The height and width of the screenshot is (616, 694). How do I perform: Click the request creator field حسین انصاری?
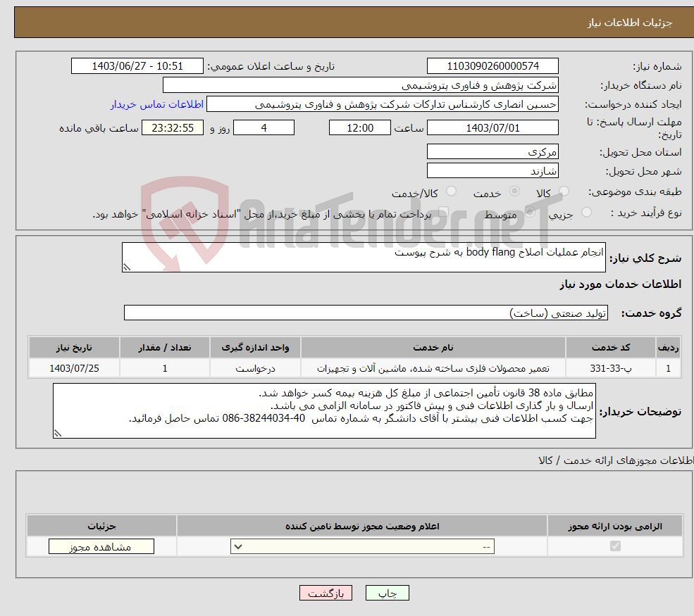[383, 104]
